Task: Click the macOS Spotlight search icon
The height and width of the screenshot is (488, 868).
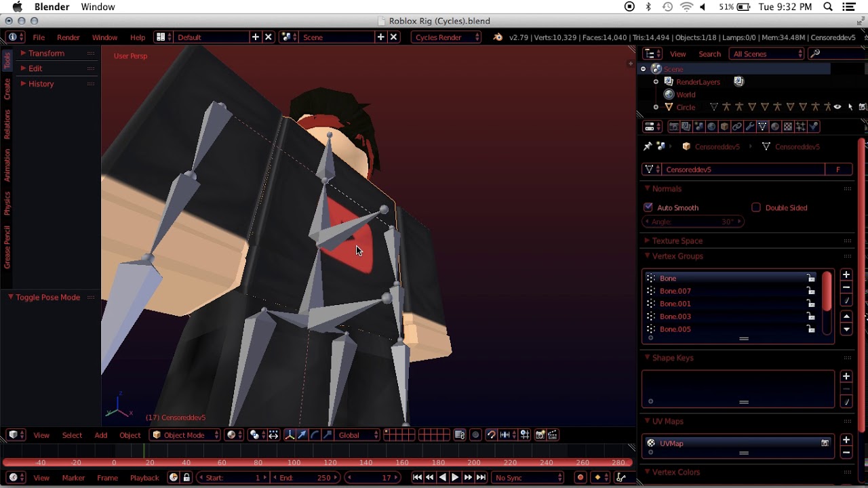Action: coord(828,7)
